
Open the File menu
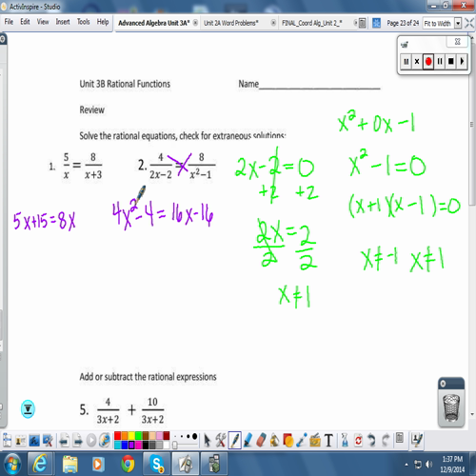point(9,22)
